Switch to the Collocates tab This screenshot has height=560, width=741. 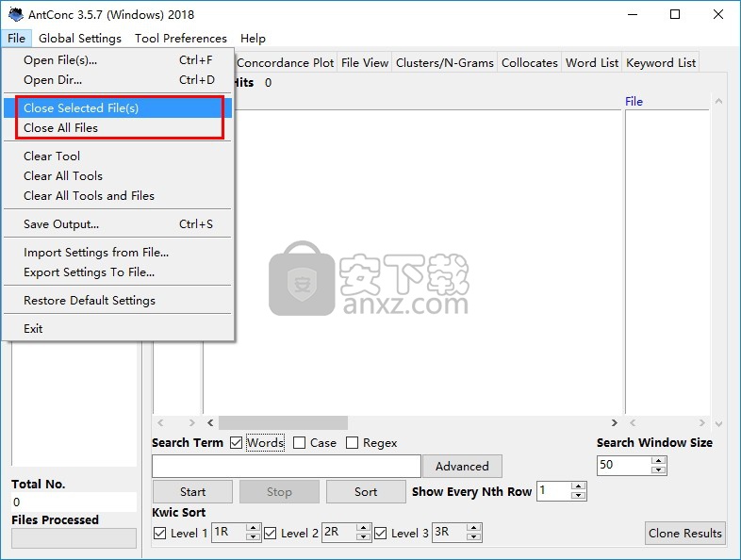click(x=529, y=63)
